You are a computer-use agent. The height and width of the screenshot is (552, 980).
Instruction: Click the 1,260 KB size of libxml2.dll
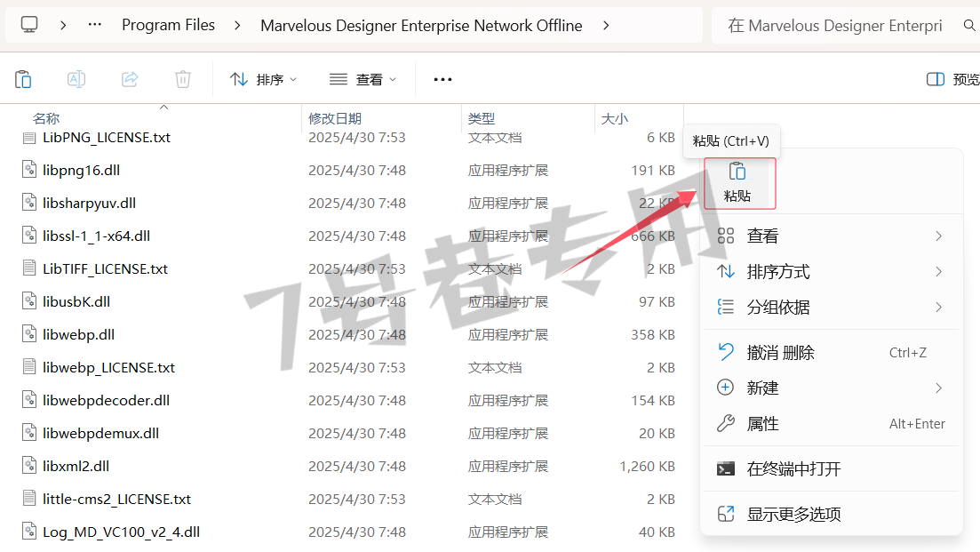(647, 467)
